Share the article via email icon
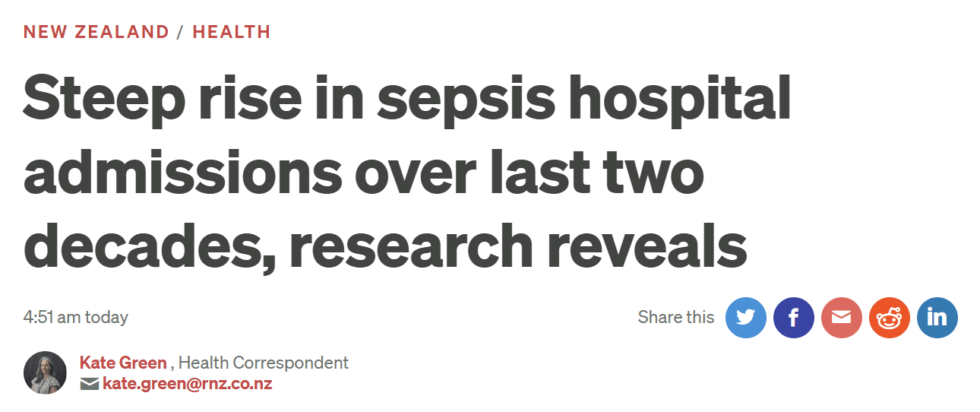The width and height of the screenshot is (980, 412). (x=841, y=317)
